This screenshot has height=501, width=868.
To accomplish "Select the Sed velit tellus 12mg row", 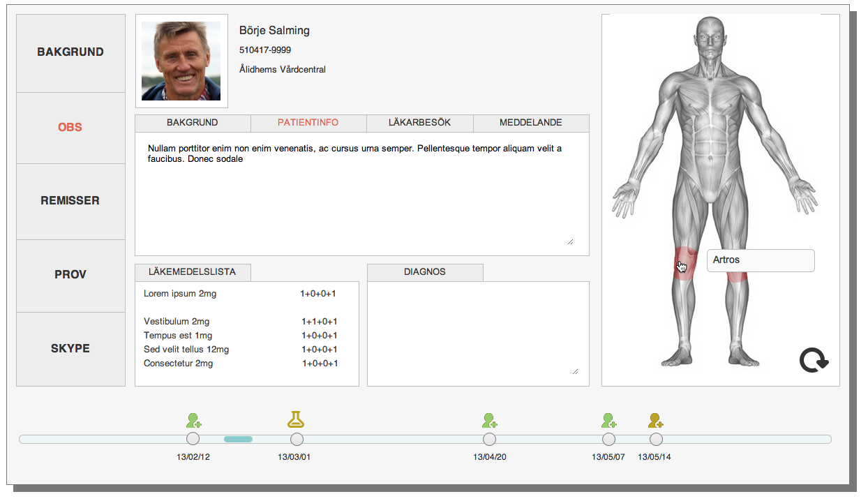I will coord(240,350).
